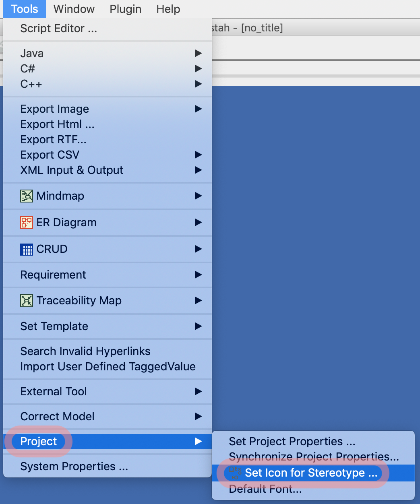Screen dimensions: 420x504
Task: Select the CRUD grid icon
Action: (x=26, y=249)
